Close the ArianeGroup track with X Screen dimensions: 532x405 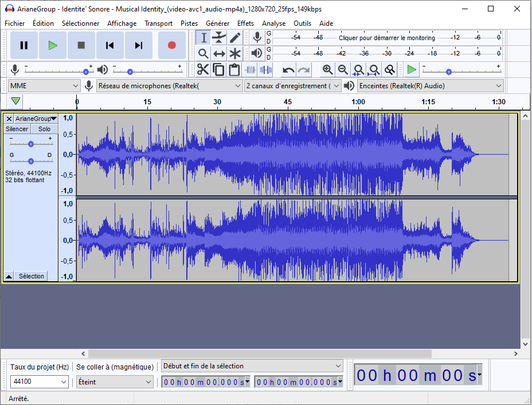tap(9, 119)
